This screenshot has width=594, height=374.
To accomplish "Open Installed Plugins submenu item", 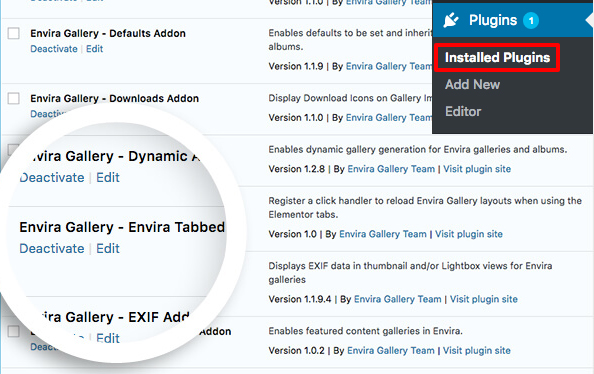I will point(497,58).
